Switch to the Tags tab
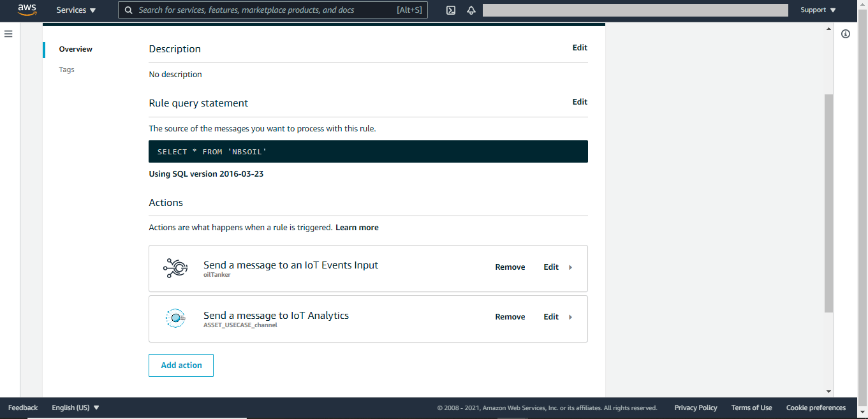 pos(67,70)
